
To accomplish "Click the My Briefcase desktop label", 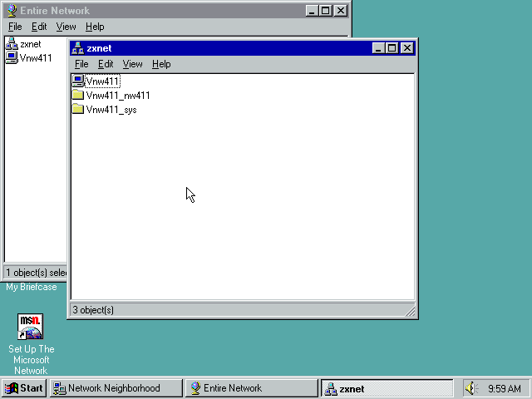I will tap(32, 287).
